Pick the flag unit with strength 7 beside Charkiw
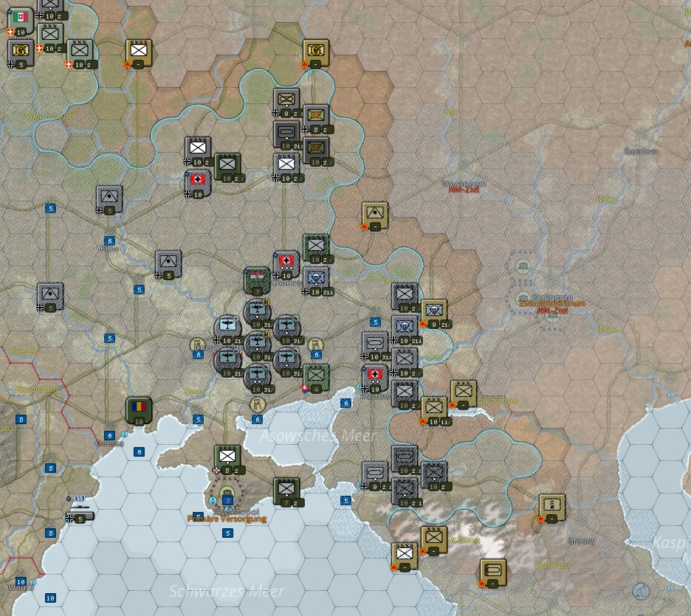 (x=257, y=281)
